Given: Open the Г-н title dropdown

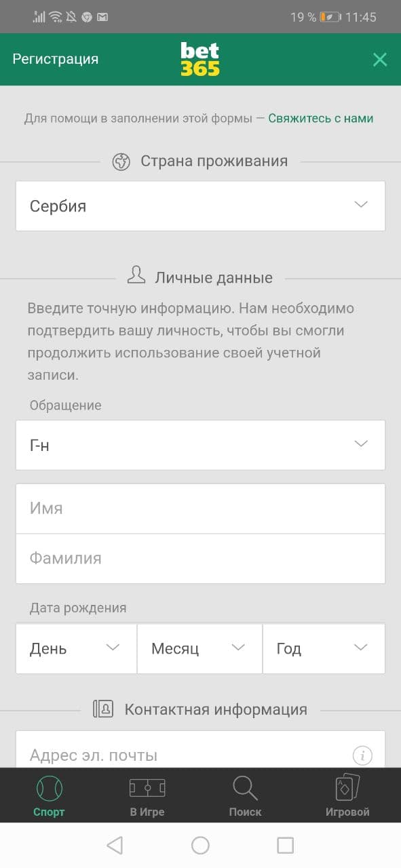Looking at the screenshot, I should point(200,445).
